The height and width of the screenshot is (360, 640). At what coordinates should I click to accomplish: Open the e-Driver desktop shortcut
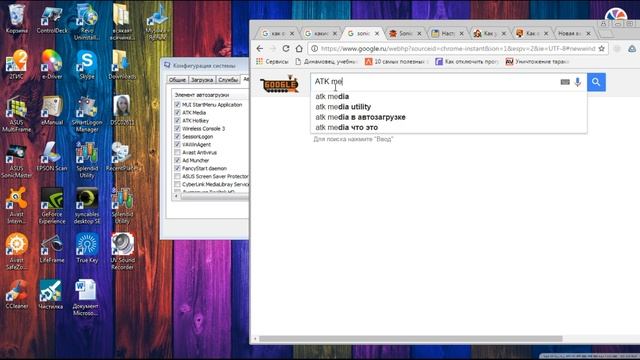click(52, 64)
